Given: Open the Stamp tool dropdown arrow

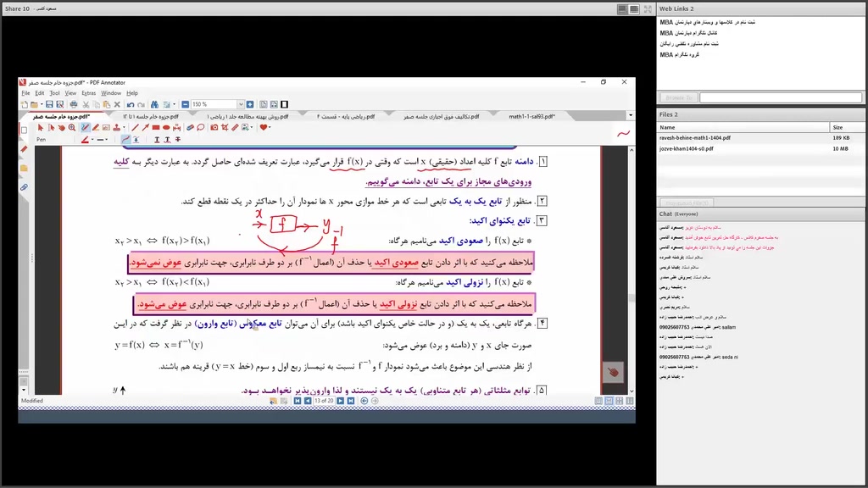Looking at the screenshot, I should click(x=124, y=127).
